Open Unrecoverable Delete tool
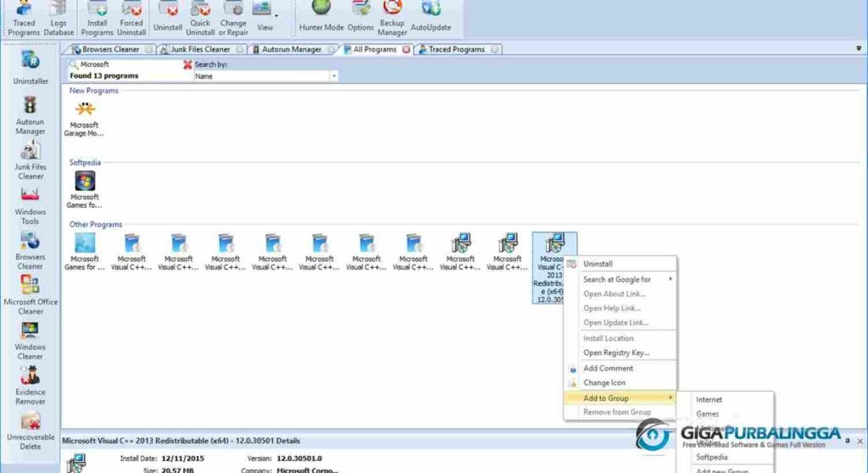This screenshot has height=473, width=868. coord(31,431)
